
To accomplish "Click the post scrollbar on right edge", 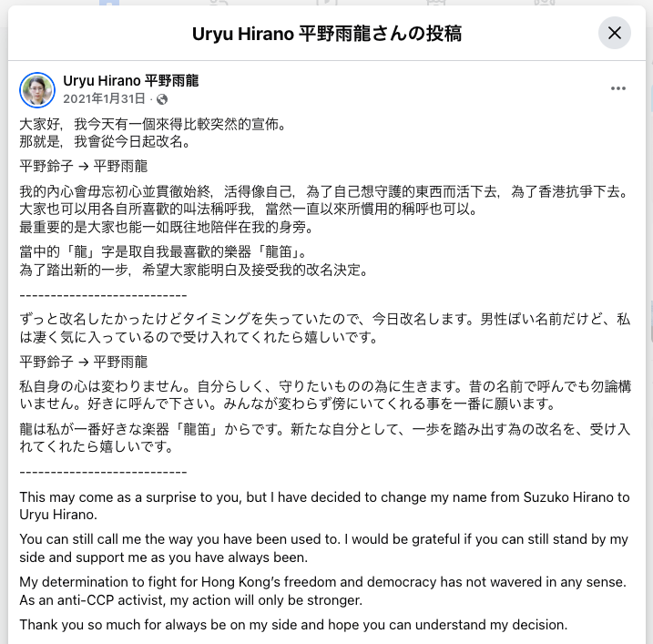I will (x=650, y=321).
